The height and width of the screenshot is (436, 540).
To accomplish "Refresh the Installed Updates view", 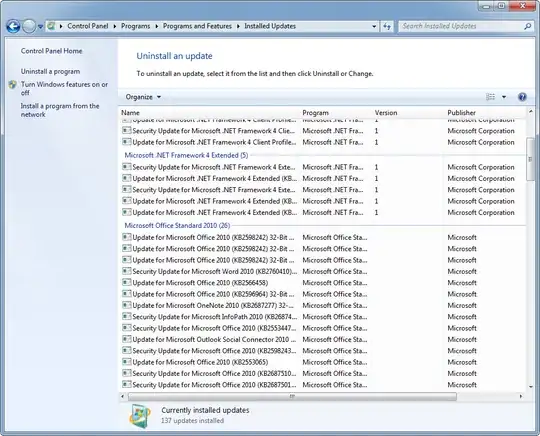I will [387, 26].
